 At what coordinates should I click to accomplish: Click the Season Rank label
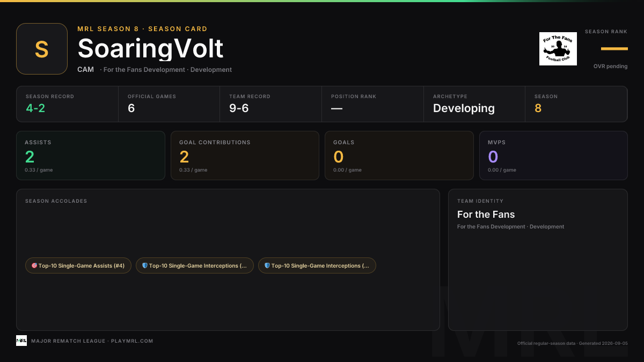606,32
